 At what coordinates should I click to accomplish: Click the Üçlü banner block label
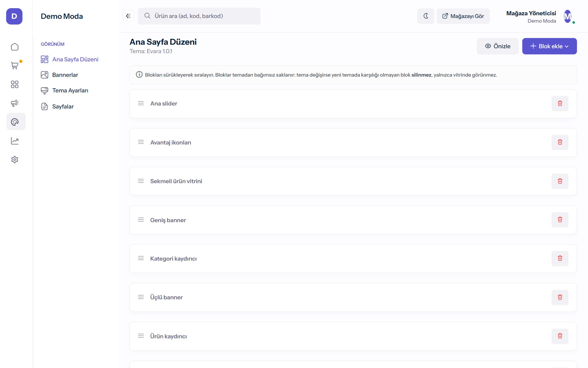tap(166, 297)
